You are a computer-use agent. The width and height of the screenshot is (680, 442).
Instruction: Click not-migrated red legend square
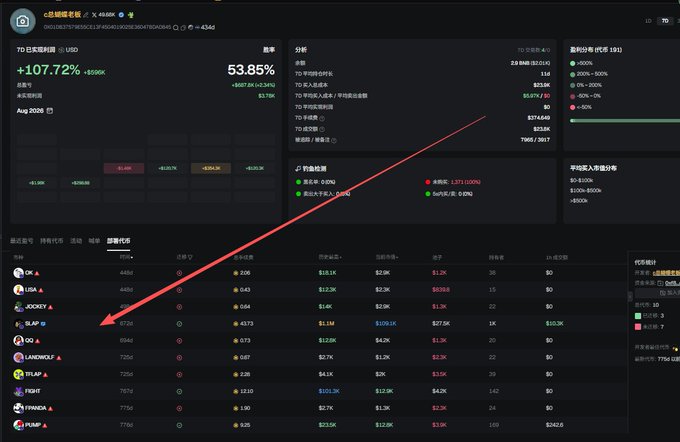(x=638, y=327)
